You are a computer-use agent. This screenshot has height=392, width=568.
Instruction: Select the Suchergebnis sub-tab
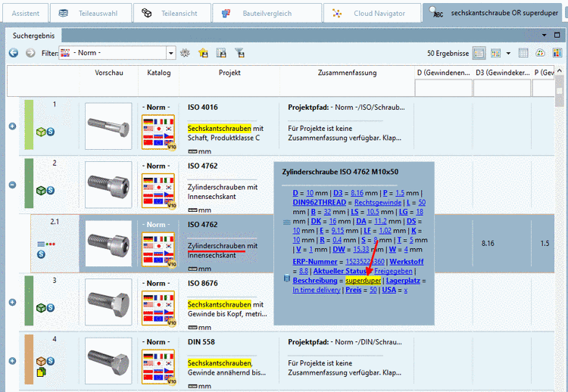33,36
